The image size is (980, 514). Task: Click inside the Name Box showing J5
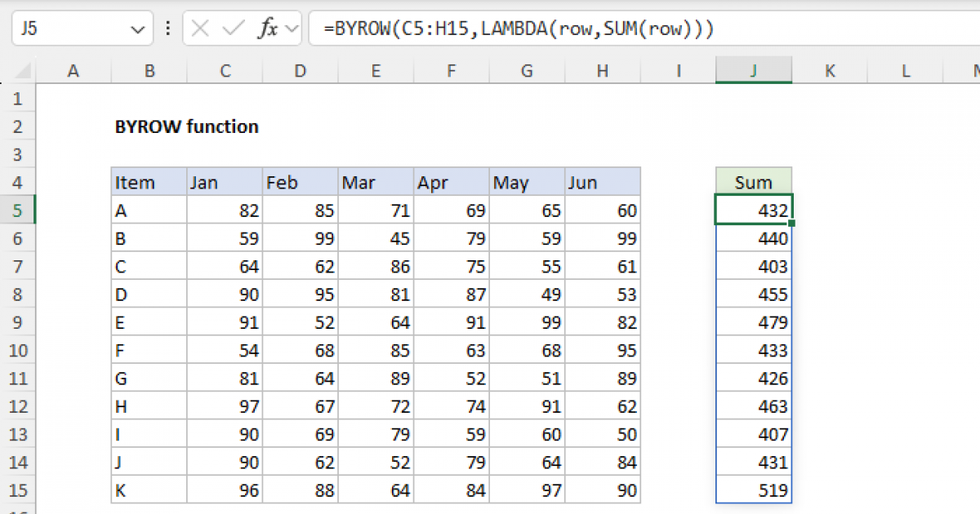point(65,29)
